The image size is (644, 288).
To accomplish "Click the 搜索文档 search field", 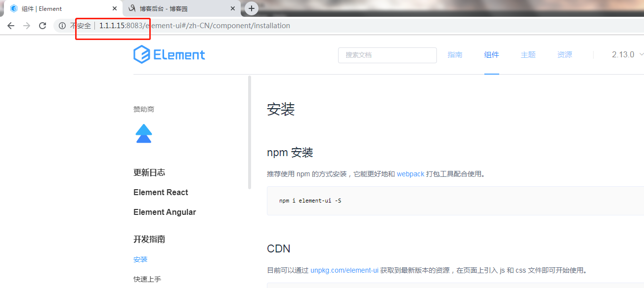I will click(387, 55).
